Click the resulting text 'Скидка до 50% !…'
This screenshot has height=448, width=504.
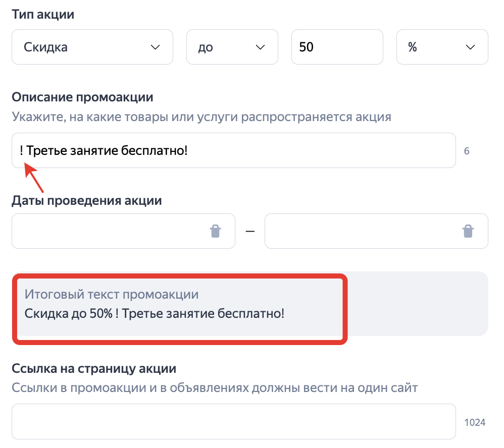tap(155, 314)
